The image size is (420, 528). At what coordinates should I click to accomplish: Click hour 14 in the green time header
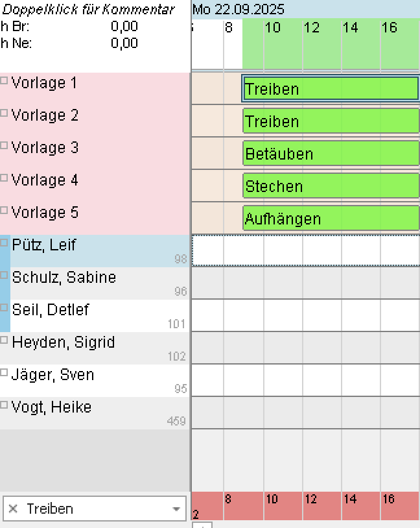[x=351, y=28]
